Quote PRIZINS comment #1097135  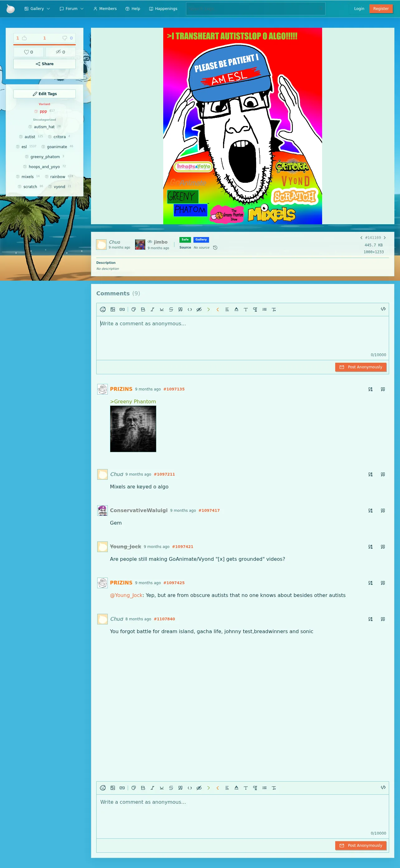[x=383, y=389]
